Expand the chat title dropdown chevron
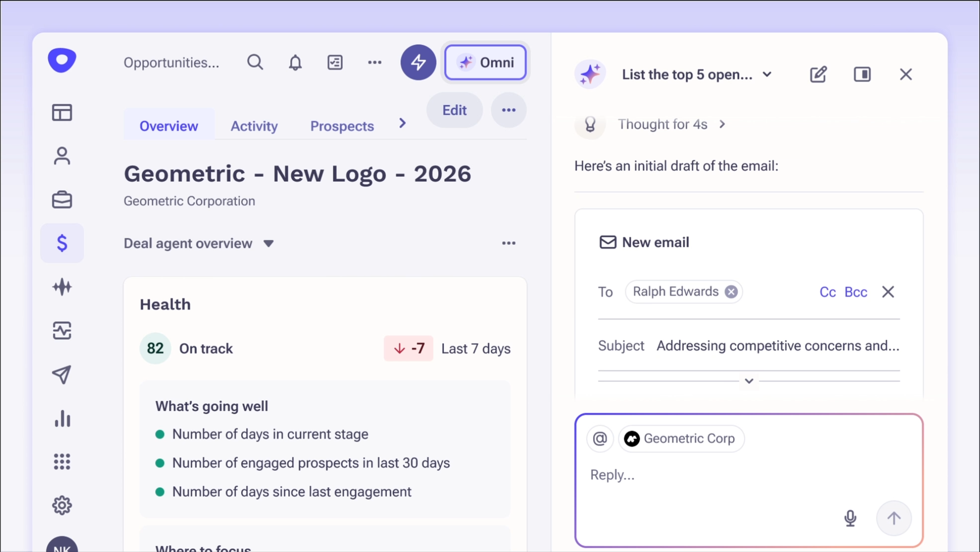980x552 pixels. pyautogui.click(x=767, y=75)
